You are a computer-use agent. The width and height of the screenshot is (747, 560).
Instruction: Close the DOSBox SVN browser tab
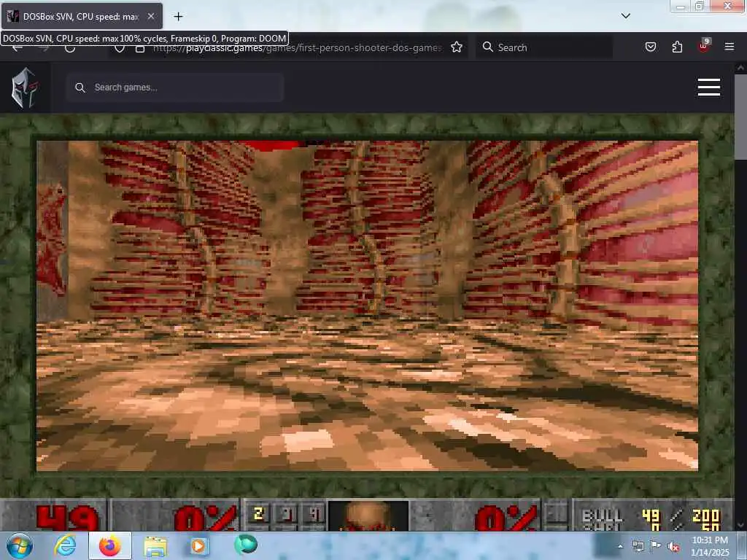[x=150, y=16]
